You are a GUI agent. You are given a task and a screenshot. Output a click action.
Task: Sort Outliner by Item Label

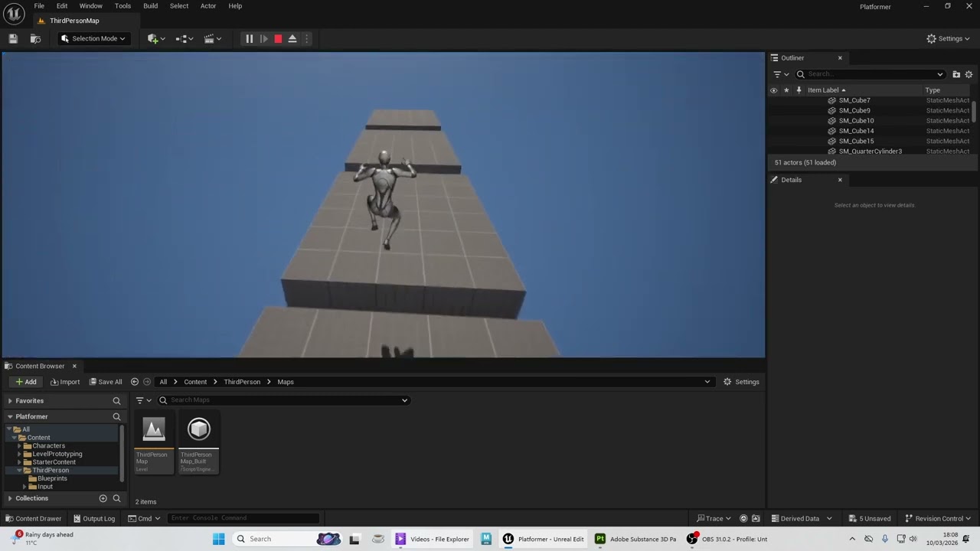pos(826,90)
